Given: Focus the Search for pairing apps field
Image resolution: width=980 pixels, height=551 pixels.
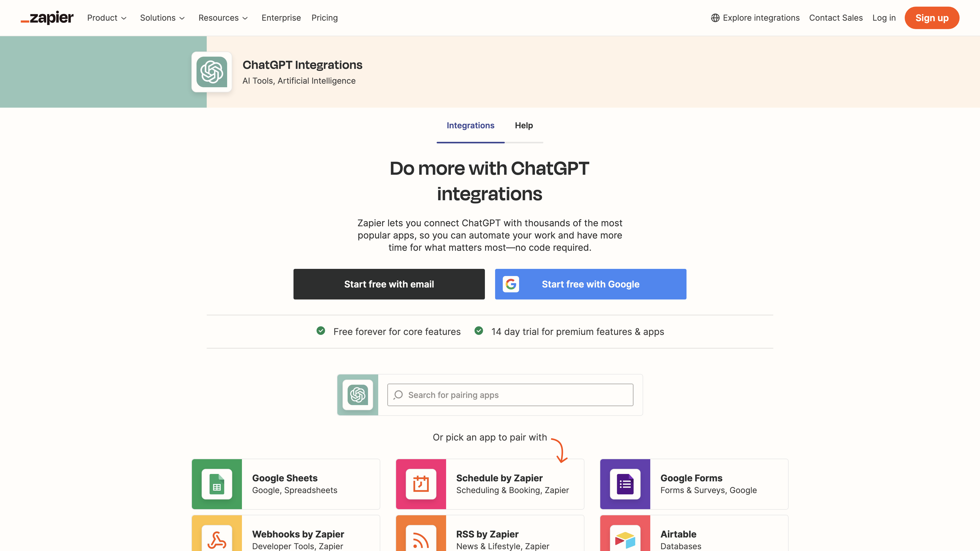Looking at the screenshot, I should coord(510,395).
